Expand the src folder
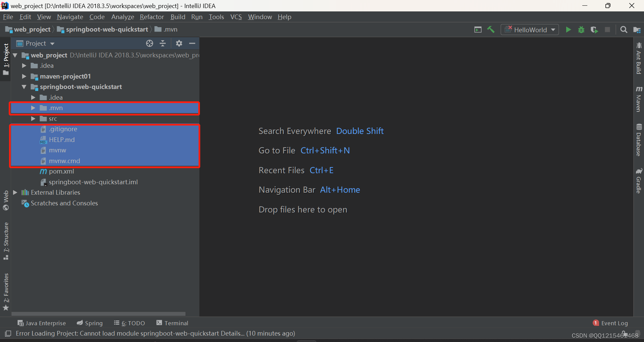Screen dimensions: 644x342 pyautogui.click(x=33, y=118)
